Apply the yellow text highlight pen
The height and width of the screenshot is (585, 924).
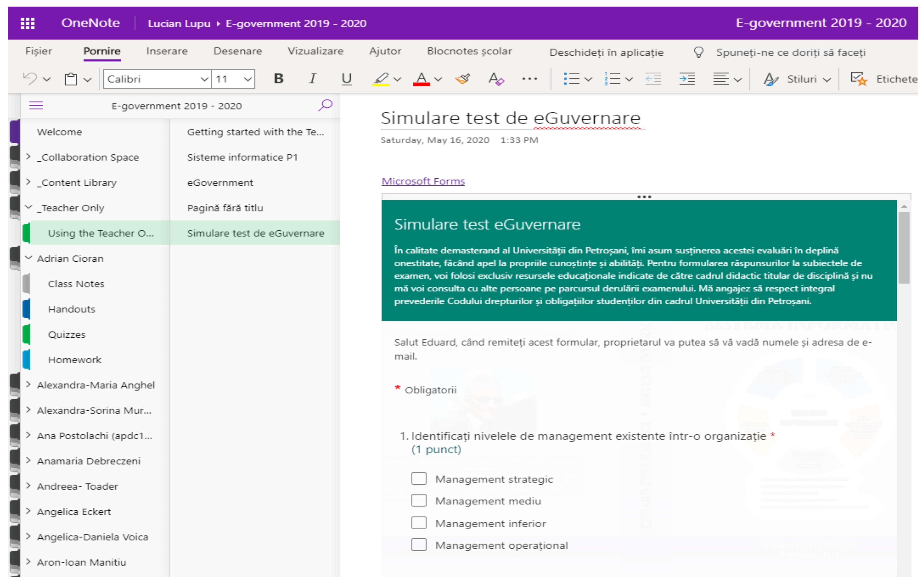click(x=381, y=79)
